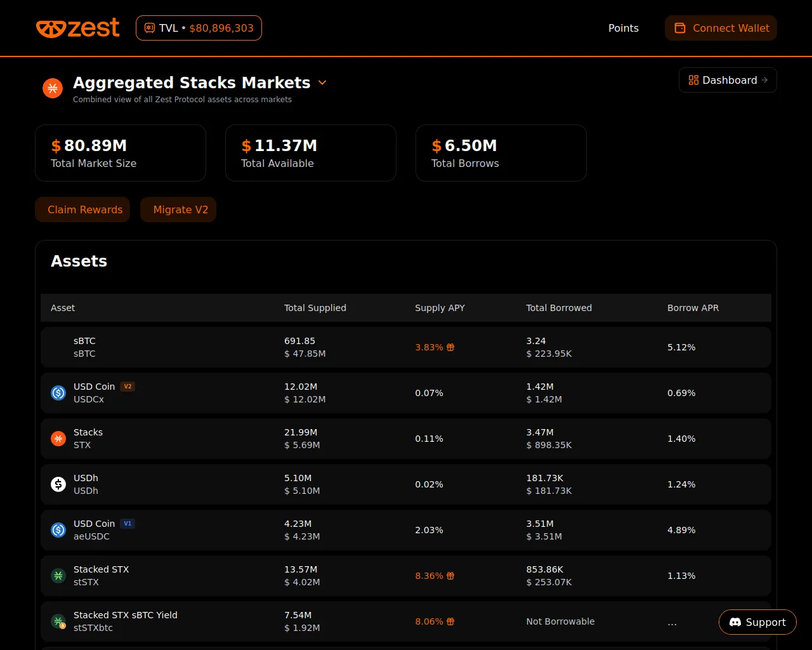The height and width of the screenshot is (650, 812).
Task: Click the USDCx coin icon
Action: (58, 393)
